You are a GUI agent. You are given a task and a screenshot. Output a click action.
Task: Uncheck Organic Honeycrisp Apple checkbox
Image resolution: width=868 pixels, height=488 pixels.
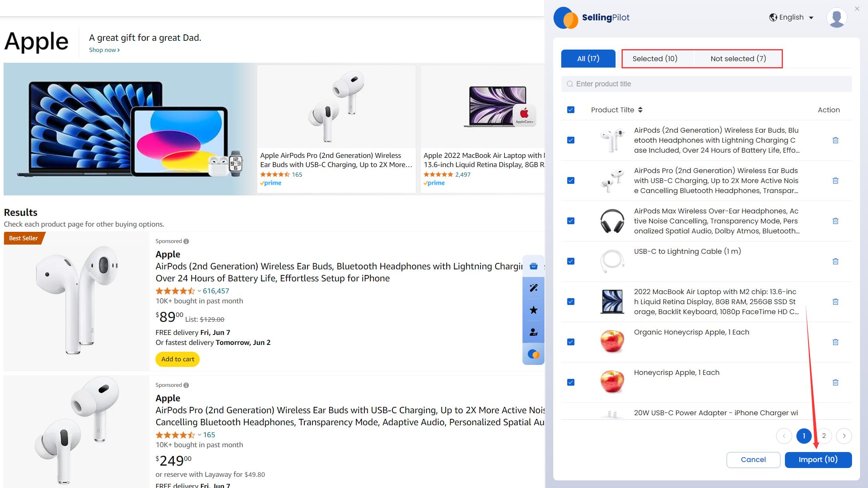click(x=571, y=342)
